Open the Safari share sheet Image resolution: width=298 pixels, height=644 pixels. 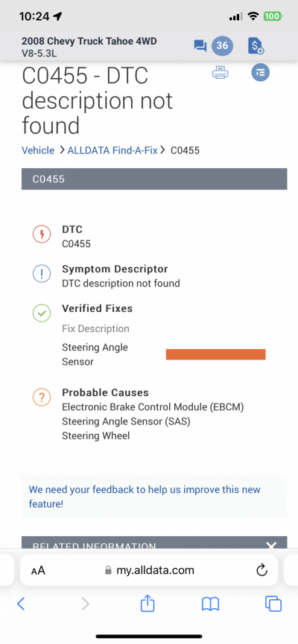tap(148, 603)
